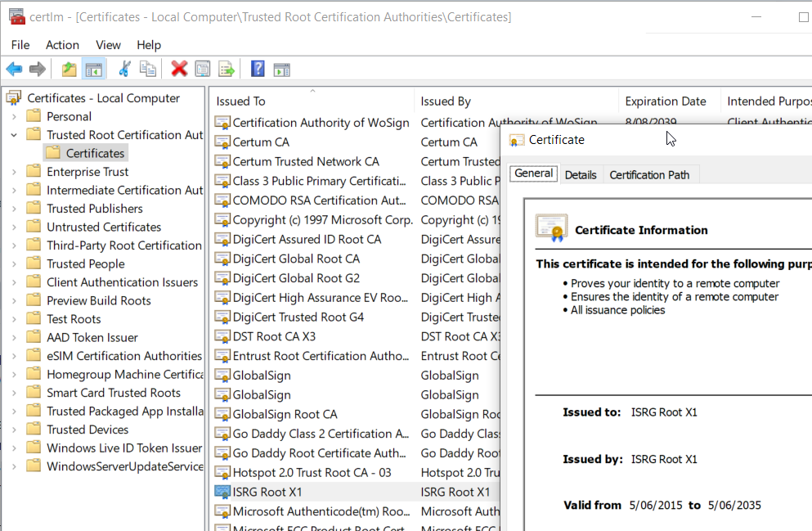Select the General tab
This screenshot has width=812, height=531.
pos(533,173)
